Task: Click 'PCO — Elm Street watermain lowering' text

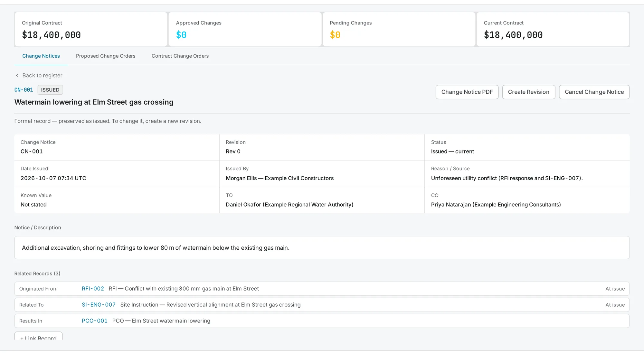Action: pos(161,321)
